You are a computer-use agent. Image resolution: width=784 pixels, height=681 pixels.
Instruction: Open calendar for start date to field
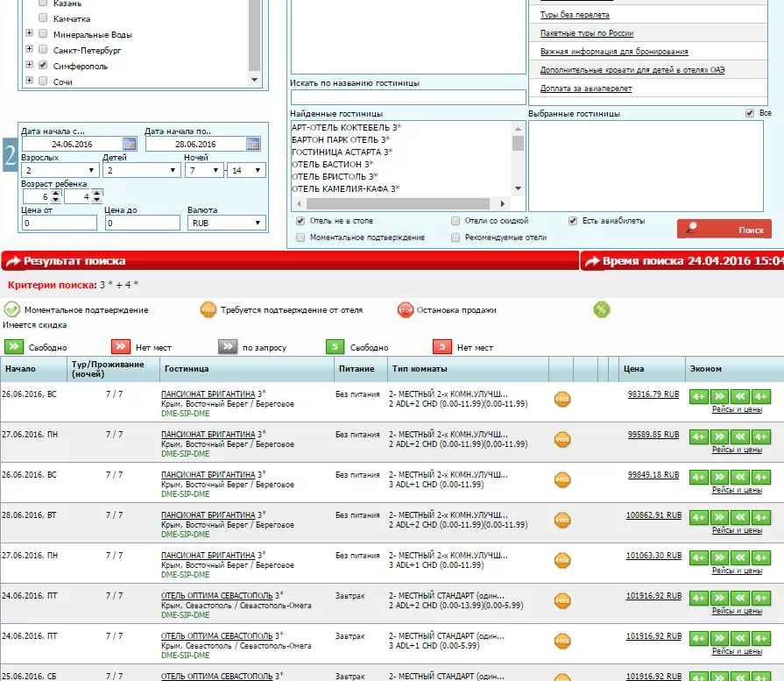[253, 144]
